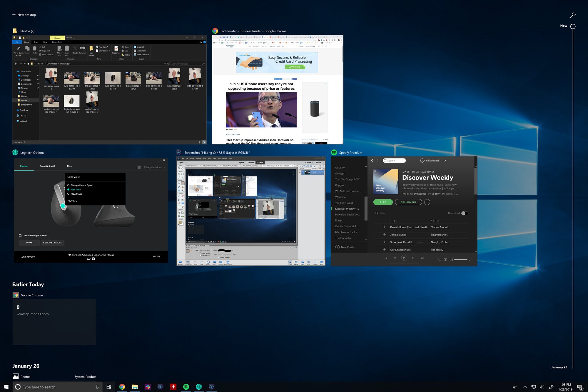This screenshot has height=392, width=588.
Task: Select the Change Pointer Speed radio option
Action: tap(69, 185)
